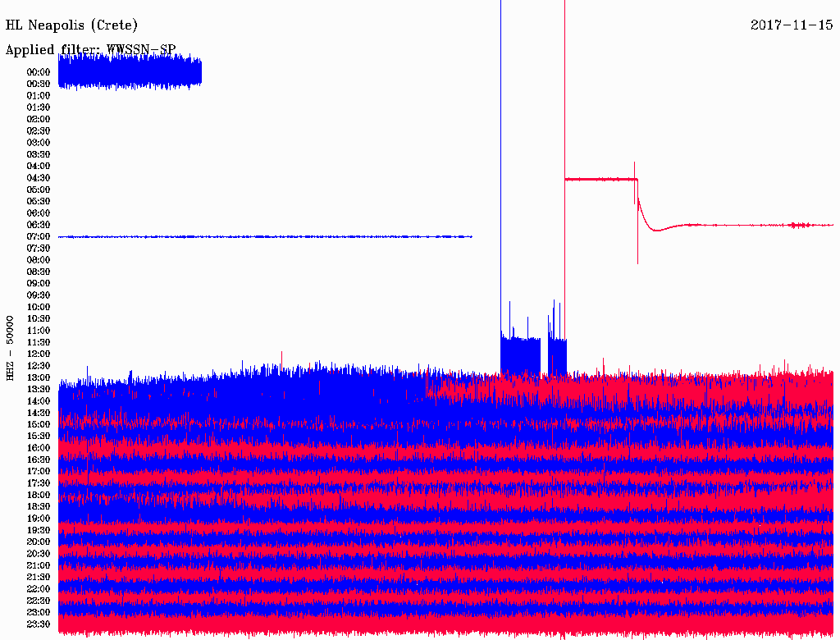Image resolution: width=840 pixels, height=640 pixels.
Task: Click the vertical HHZ - 50000 axis label
Action: click(11, 347)
